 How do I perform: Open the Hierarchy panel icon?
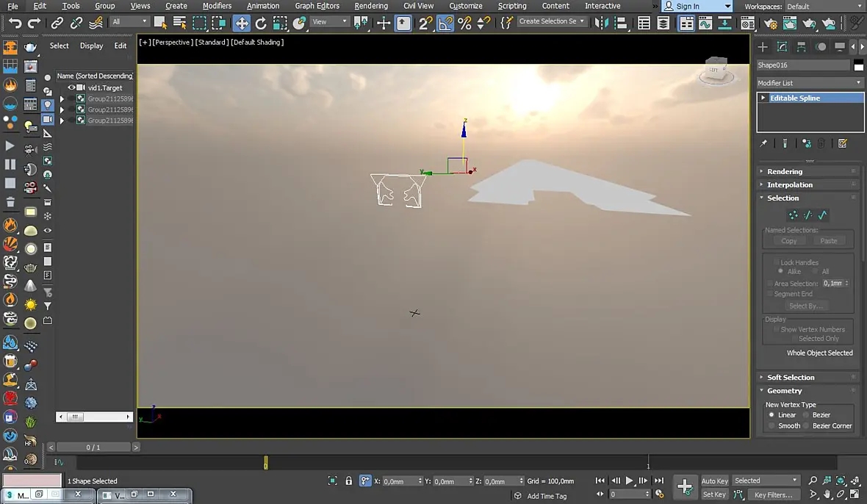pyautogui.click(x=801, y=47)
